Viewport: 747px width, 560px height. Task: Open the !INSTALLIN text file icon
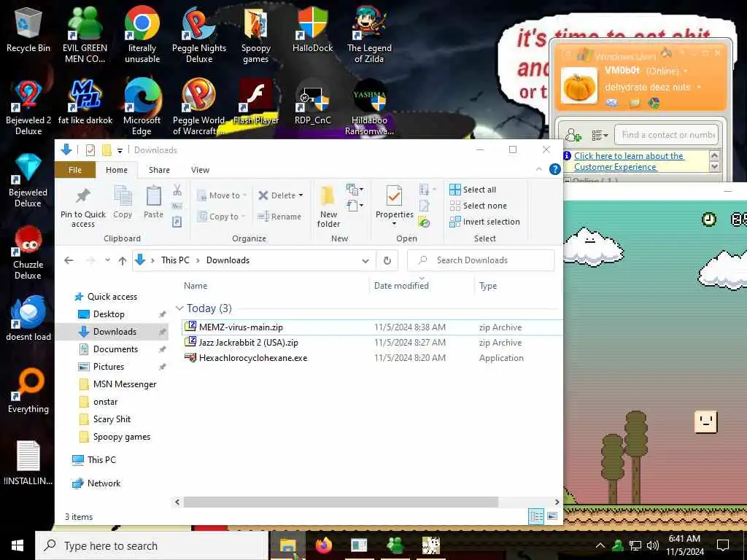pyautogui.click(x=28, y=463)
